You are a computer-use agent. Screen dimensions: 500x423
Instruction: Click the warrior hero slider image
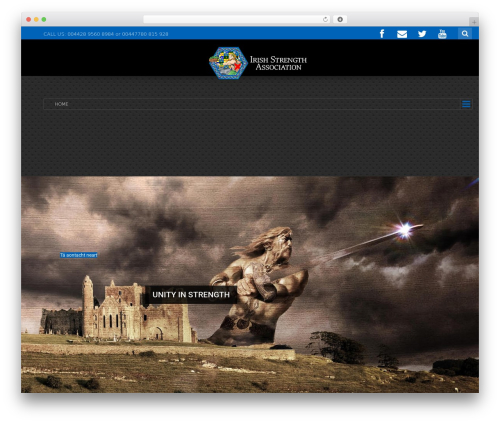point(250,284)
